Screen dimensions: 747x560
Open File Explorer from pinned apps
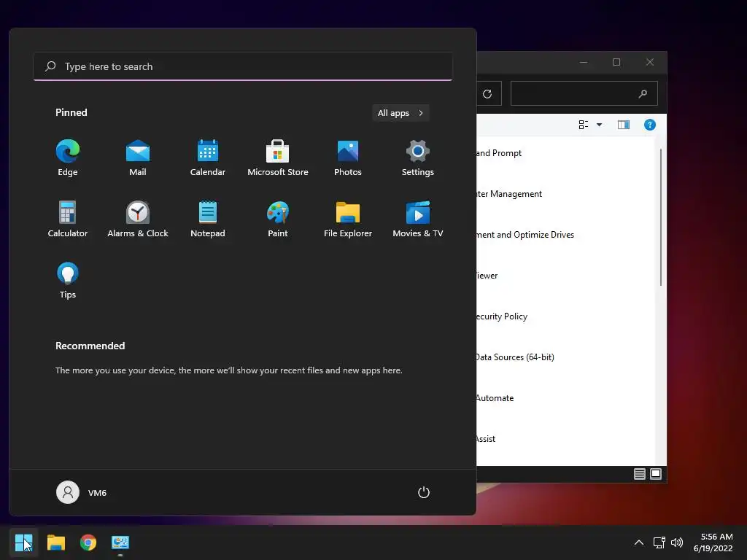click(348, 219)
